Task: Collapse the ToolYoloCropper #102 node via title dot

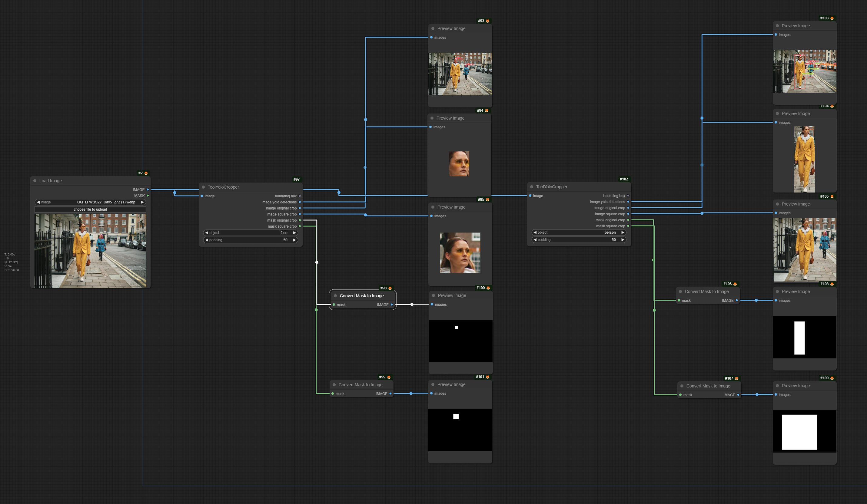Action: click(x=532, y=187)
